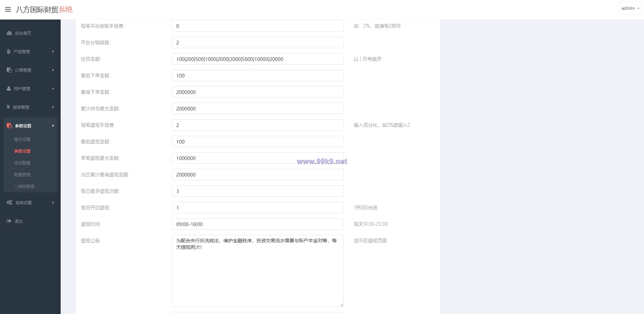The width and height of the screenshot is (644, 314).
Task: Click the 是否开启提现 input field
Action: coord(258,208)
